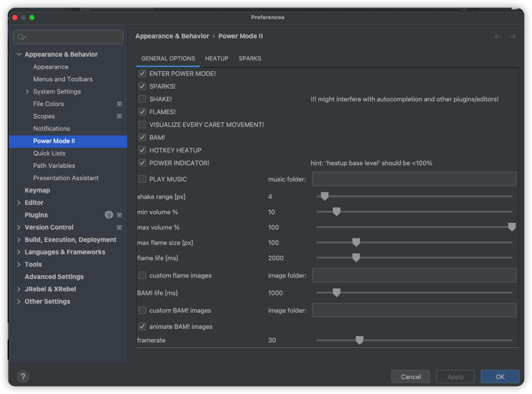Toggle POWER INDICATOR! checkbox
The height and width of the screenshot is (394, 532).
click(142, 163)
